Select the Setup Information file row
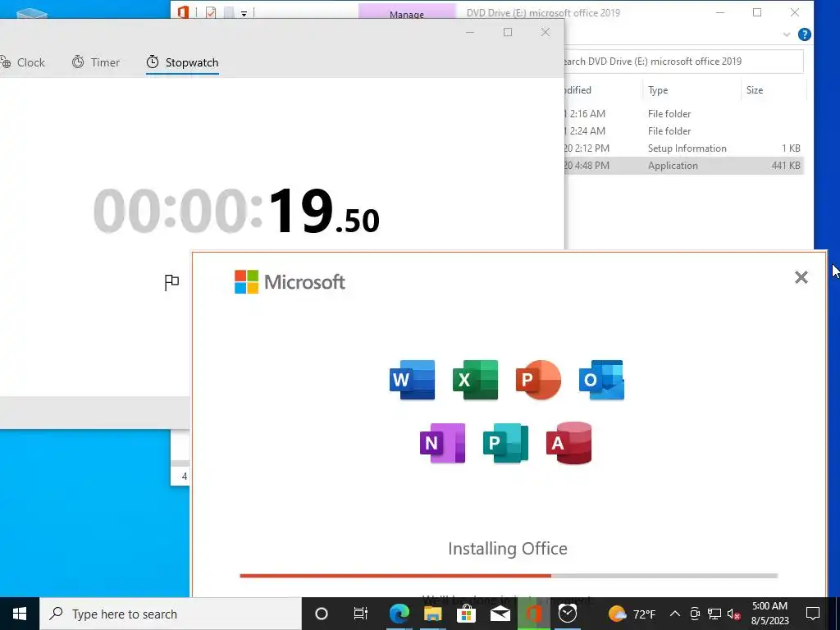This screenshot has width=840, height=630. [x=683, y=148]
